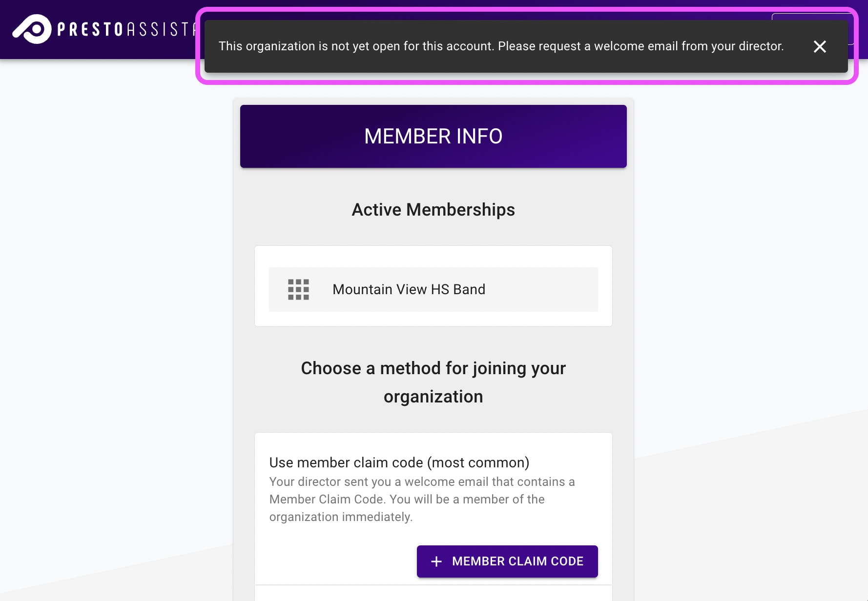Image resolution: width=868 pixels, height=601 pixels.
Task: Click the Use member claim code section title
Action: click(399, 462)
